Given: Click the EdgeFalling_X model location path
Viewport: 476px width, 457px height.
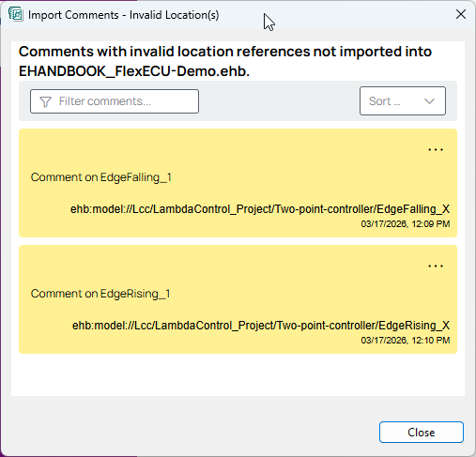Looking at the screenshot, I should coord(260,209).
